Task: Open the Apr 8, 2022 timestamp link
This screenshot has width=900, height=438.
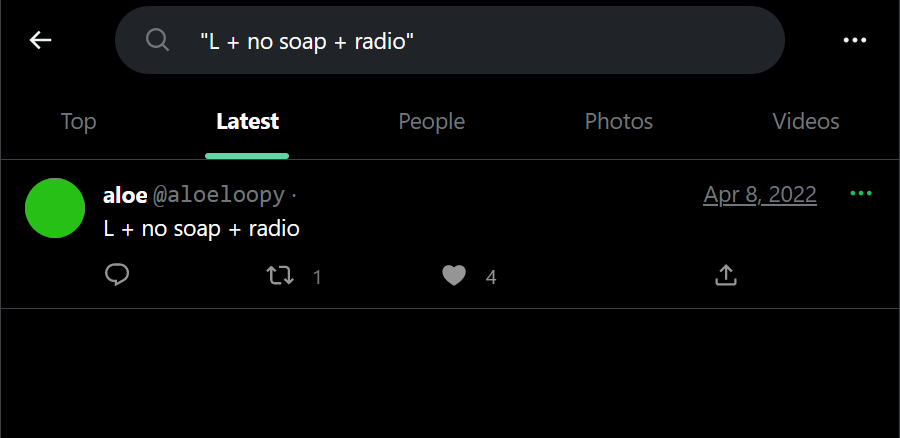Action: 759,195
